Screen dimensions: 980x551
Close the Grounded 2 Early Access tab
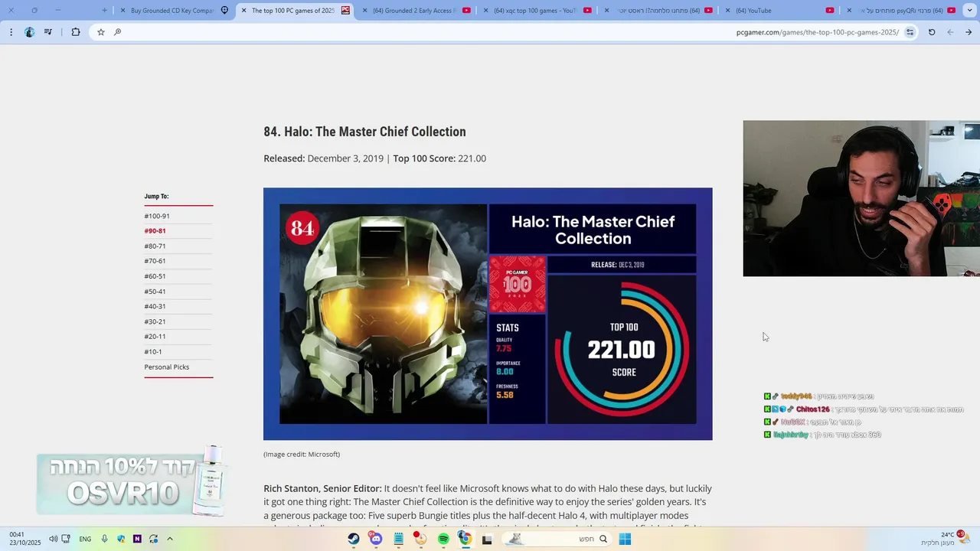365,11
